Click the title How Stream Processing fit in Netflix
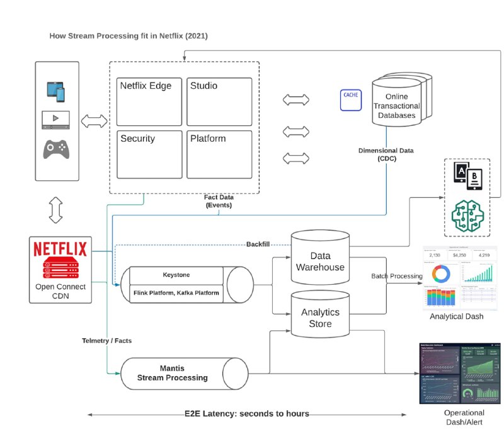The image size is (504, 431). [x=129, y=36]
